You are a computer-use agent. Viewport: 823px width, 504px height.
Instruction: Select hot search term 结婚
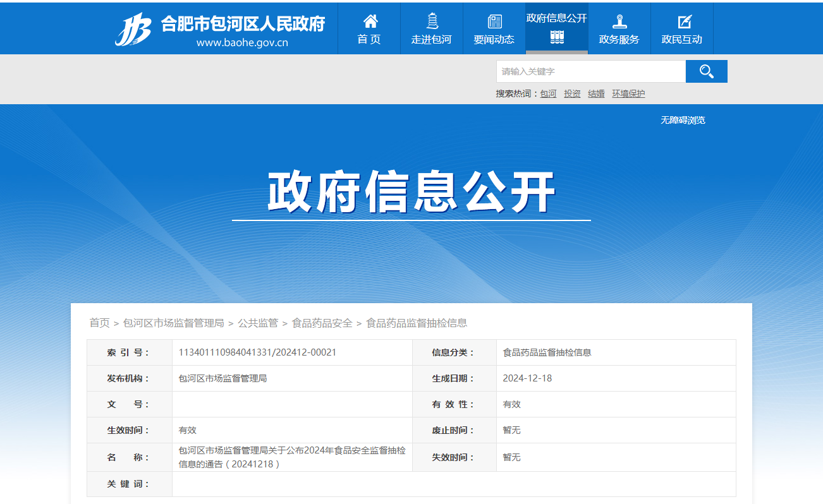coord(596,93)
